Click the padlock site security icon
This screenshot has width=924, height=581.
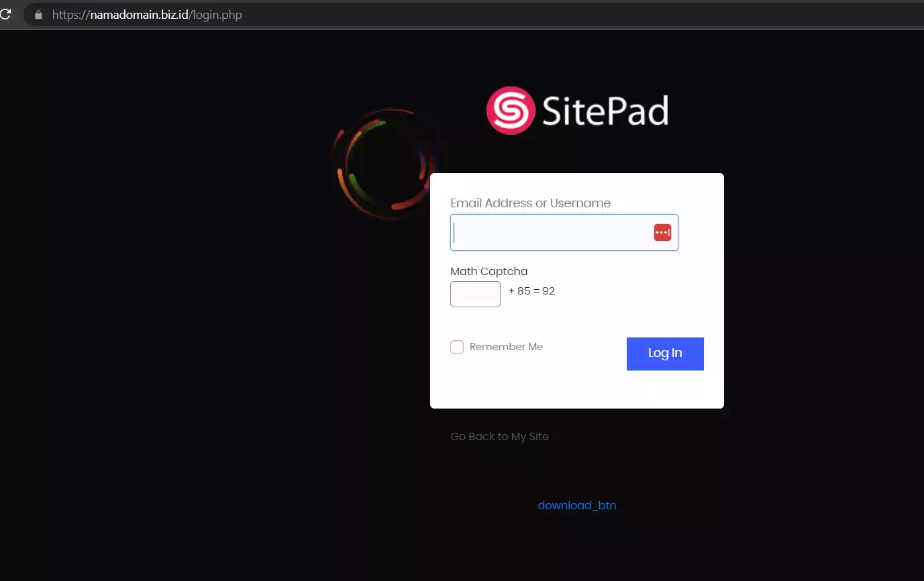pyautogui.click(x=38, y=15)
